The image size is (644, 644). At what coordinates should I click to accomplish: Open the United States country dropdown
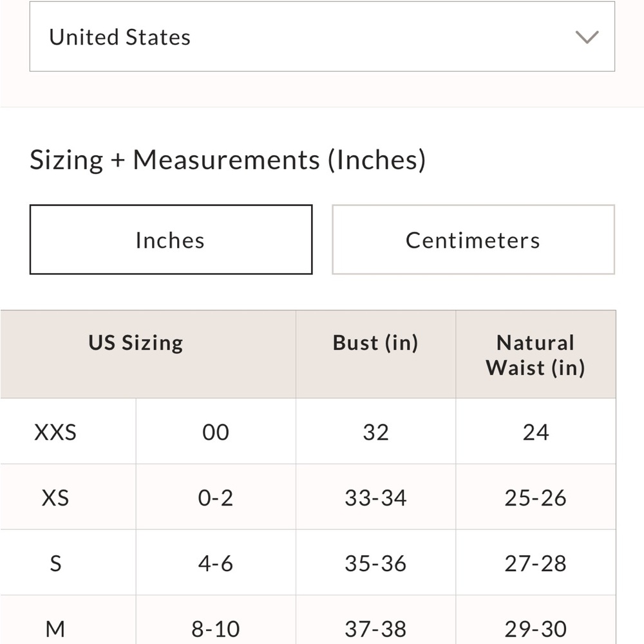[322, 37]
